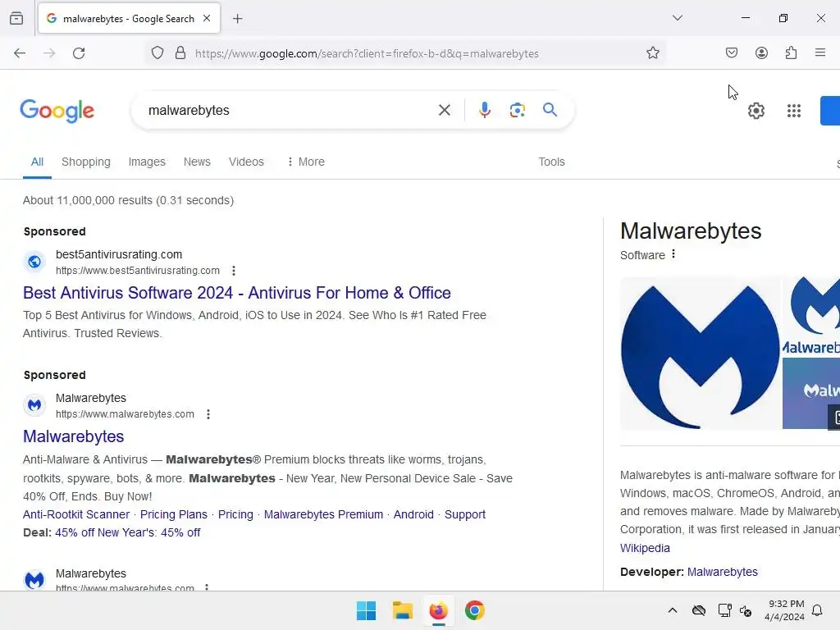
Task: Click Malwarebytes favicon in sponsored result
Action: pos(34,405)
